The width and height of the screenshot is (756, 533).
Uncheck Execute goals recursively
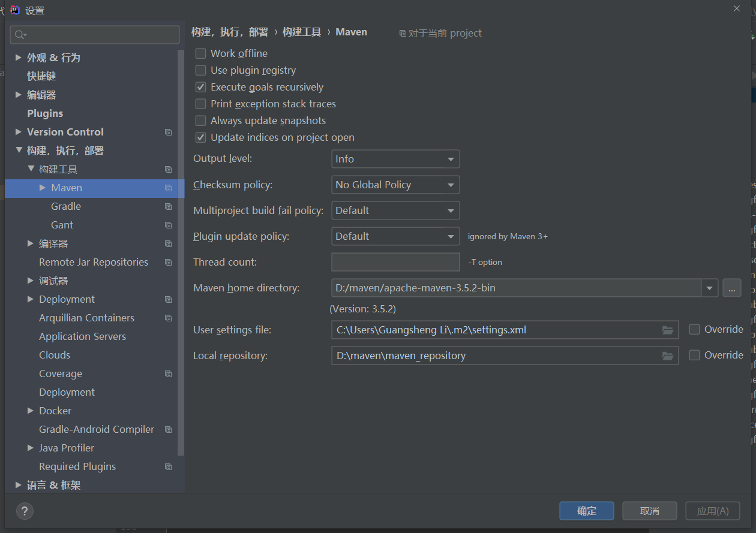pyautogui.click(x=200, y=87)
